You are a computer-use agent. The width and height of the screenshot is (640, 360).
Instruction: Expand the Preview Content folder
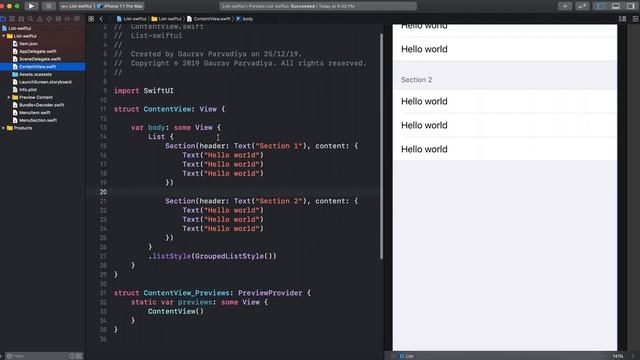(x=9, y=97)
